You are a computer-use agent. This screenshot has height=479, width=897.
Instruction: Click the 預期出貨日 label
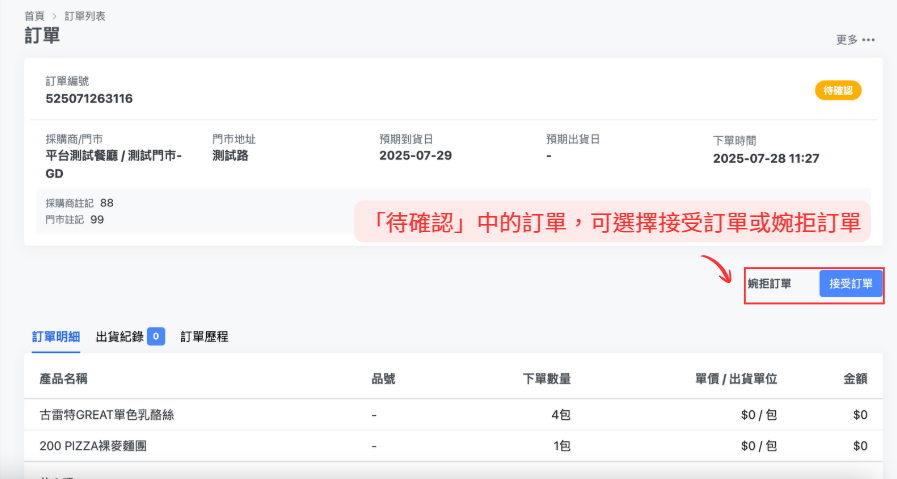click(573, 139)
